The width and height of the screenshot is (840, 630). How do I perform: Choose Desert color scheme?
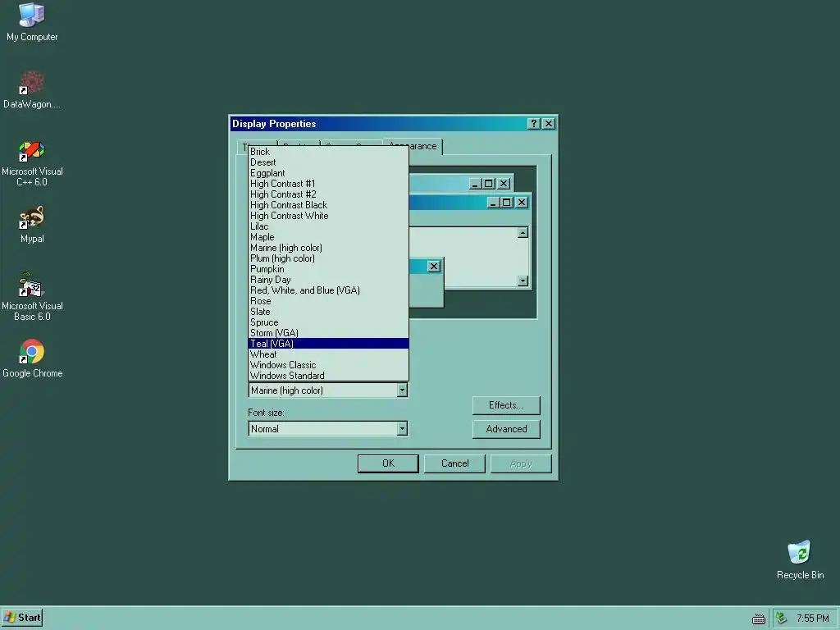(328, 162)
